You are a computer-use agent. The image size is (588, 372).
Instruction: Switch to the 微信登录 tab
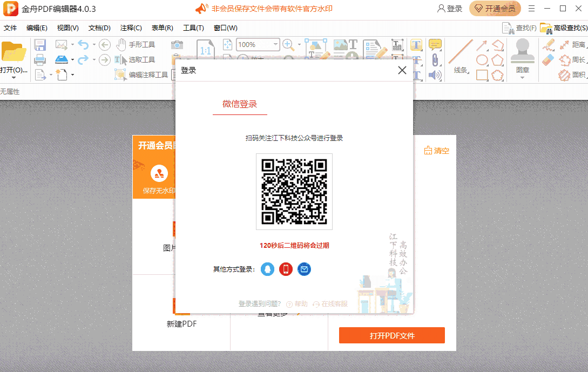click(240, 104)
